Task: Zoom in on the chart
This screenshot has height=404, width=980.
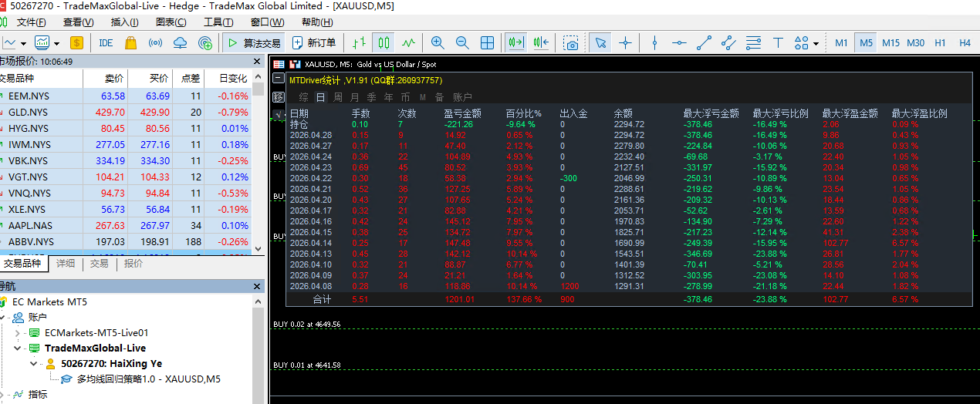Action: click(438, 43)
